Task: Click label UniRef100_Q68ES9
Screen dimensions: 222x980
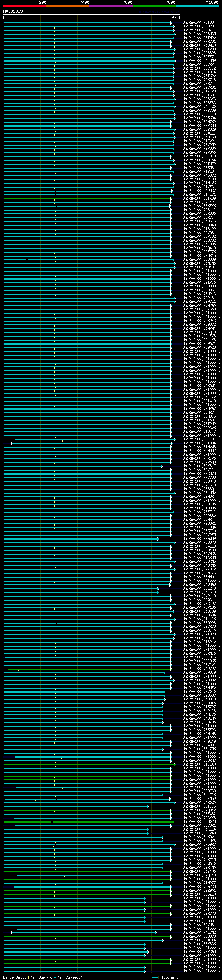Action: (x=199, y=791)
